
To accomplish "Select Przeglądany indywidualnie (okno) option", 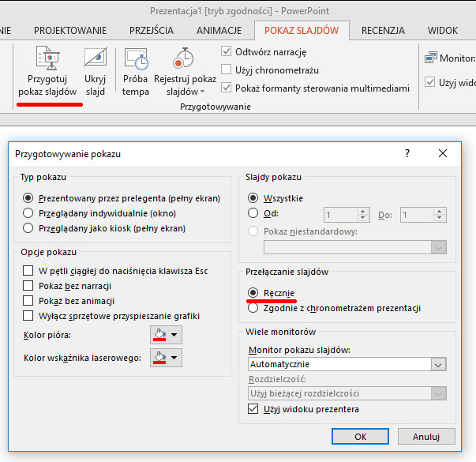I will [28, 213].
